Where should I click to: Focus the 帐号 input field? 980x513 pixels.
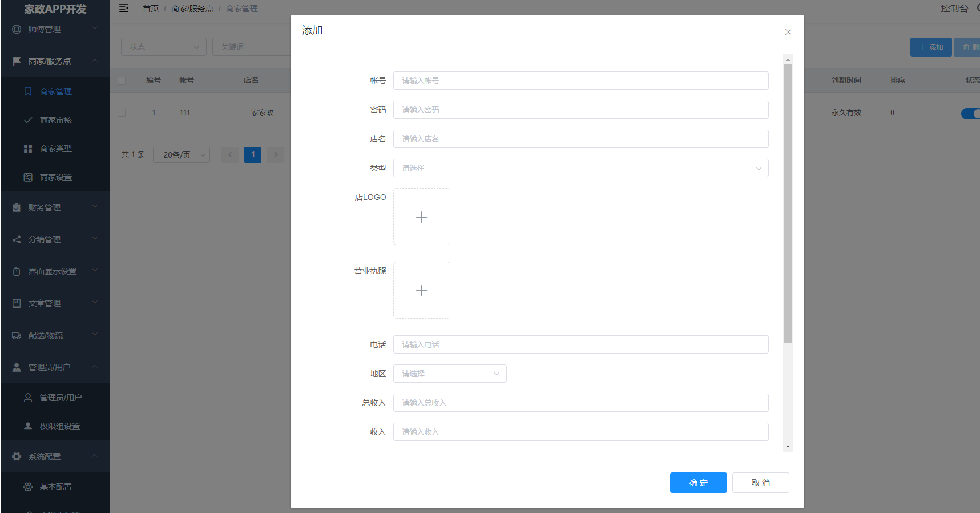coord(581,81)
